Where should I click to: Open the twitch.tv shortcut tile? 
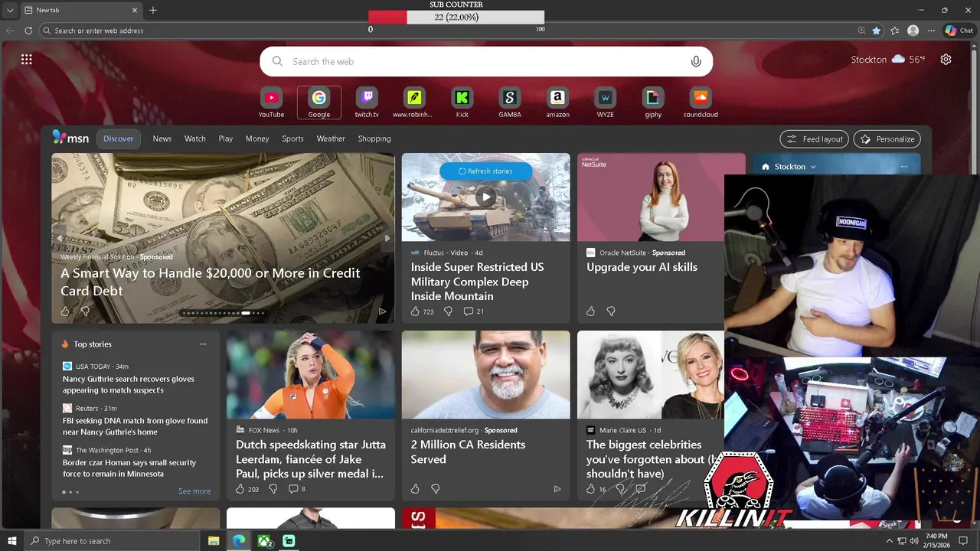(367, 103)
